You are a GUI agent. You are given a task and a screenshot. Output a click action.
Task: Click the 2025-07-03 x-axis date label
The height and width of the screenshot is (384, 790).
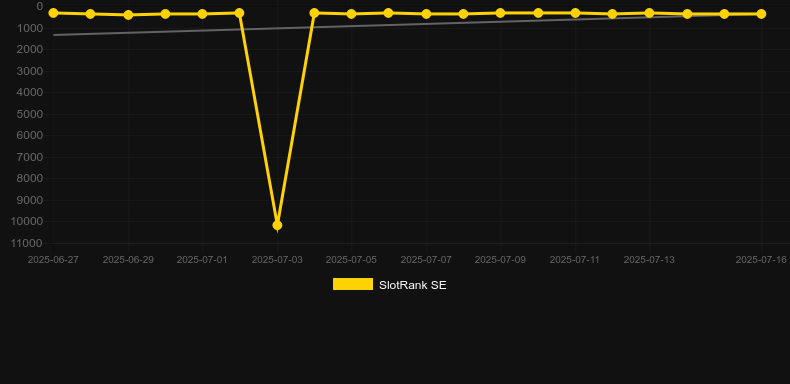point(277,260)
